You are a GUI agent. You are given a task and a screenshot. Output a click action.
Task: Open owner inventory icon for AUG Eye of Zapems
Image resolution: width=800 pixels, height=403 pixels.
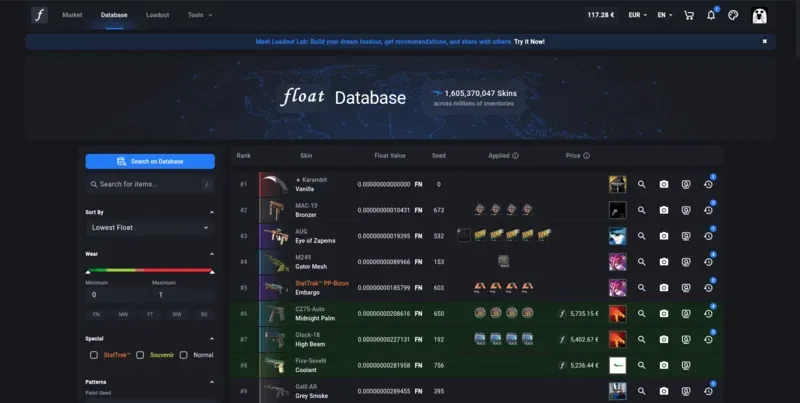tap(686, 236)
